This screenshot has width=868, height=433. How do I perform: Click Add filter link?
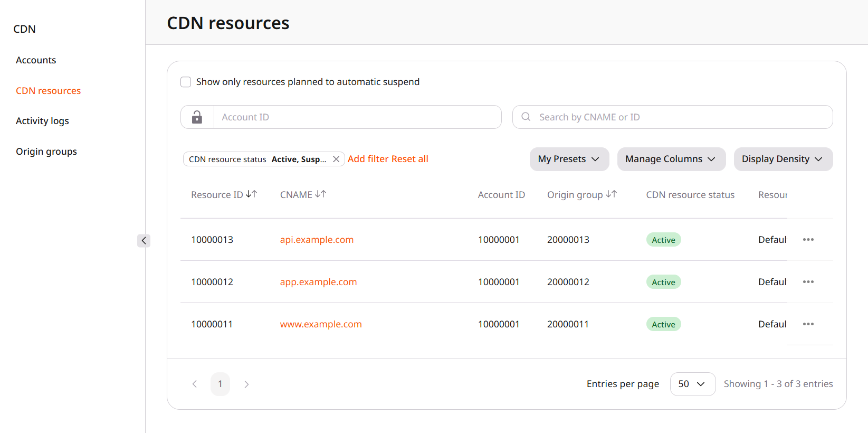coord(368,159)
